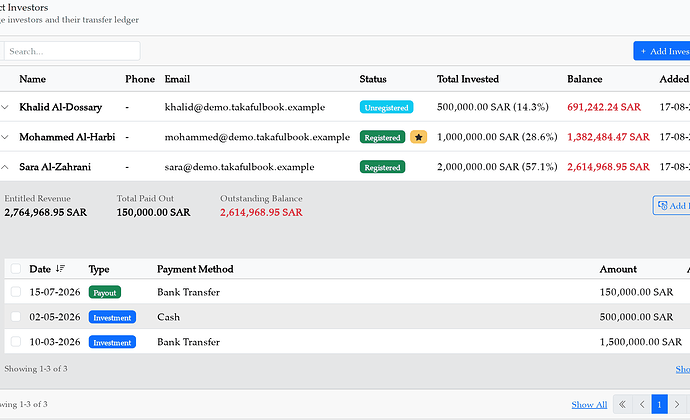Screen dimensions: 690x420
Task: Click Bank Transfer in the 10-03-2026 row
Action: pyautogui.click(x=188, y=342)
